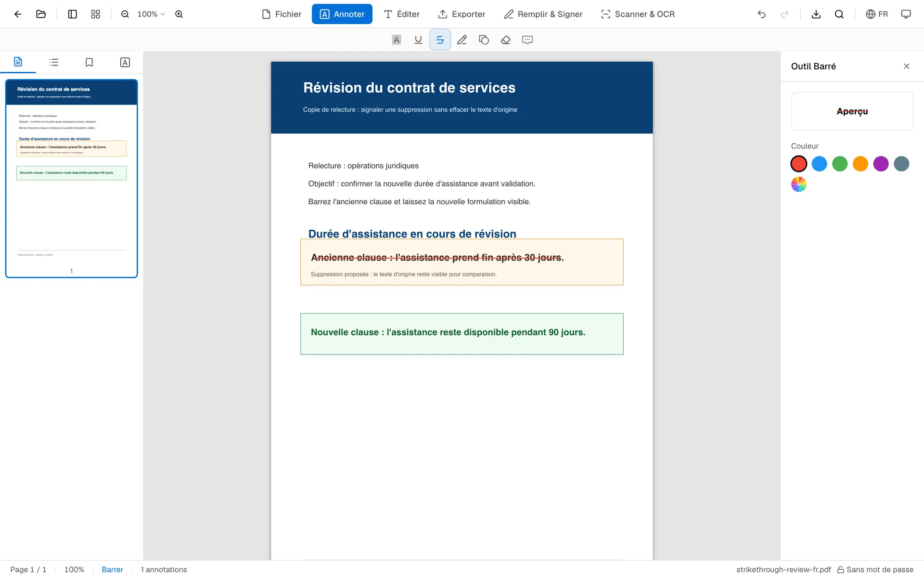
Task: Go back with the left arrow icon
Action: 18,14
